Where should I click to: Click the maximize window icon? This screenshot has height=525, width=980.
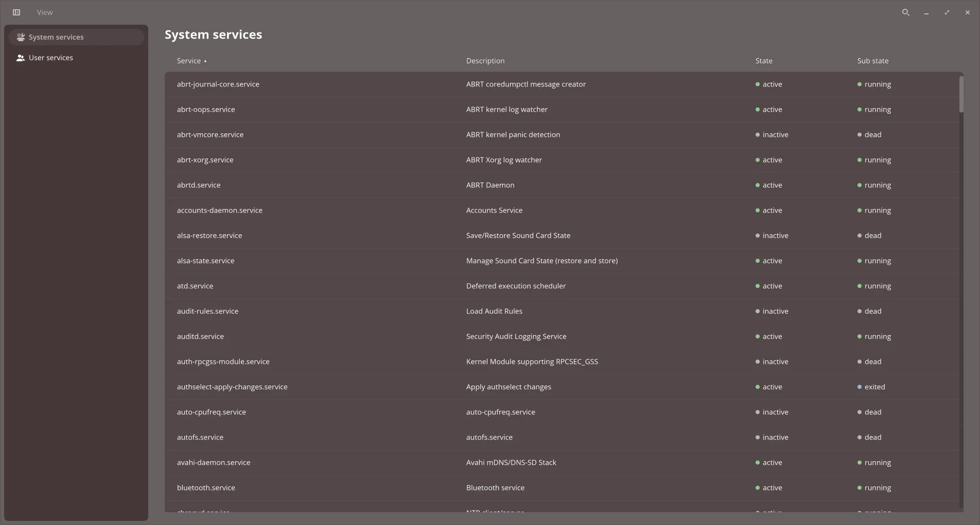(947, 12)
